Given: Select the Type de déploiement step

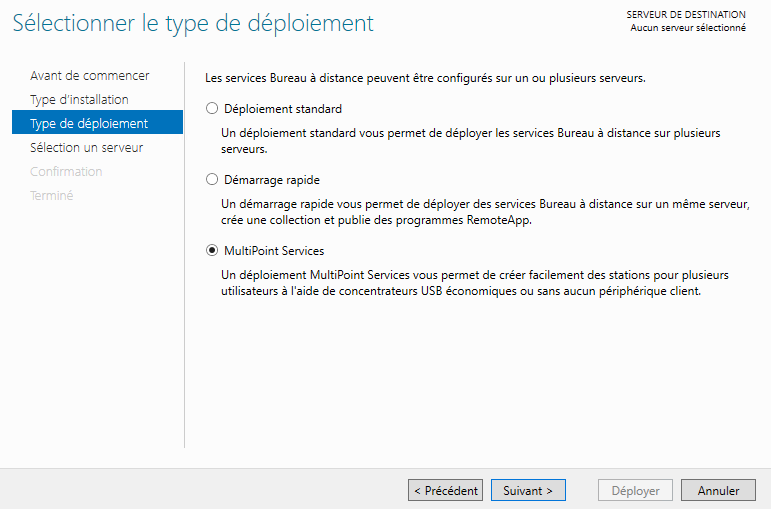Looking at the screenshot, I should (97, 123).
